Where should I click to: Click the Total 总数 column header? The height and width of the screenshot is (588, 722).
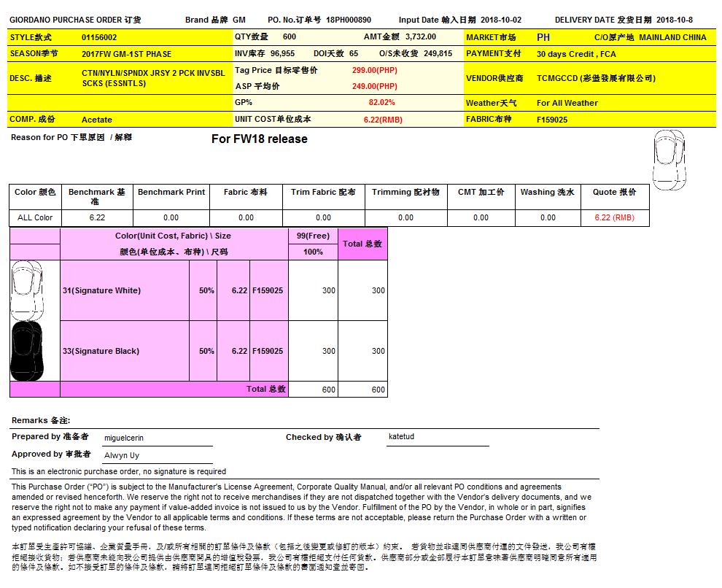(x=362, y=244)
